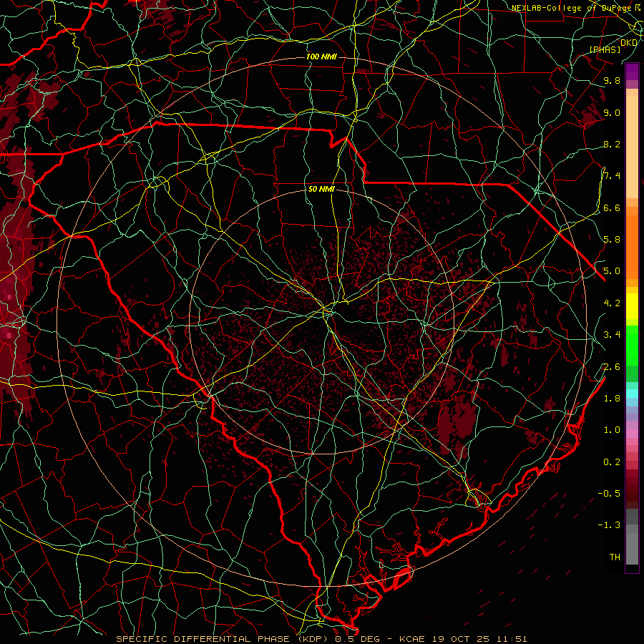Click the orange segment of the color bar
The width and height of the screenshot is (644, 644).
coord(632,246)
